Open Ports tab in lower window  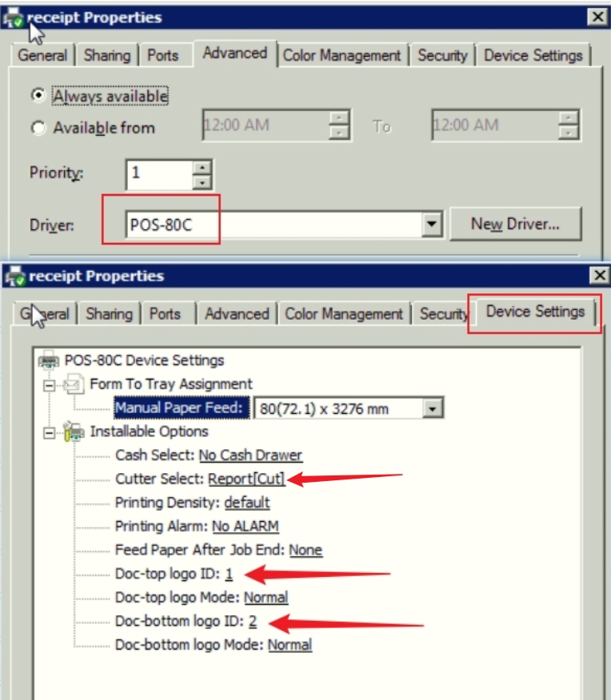165,314
